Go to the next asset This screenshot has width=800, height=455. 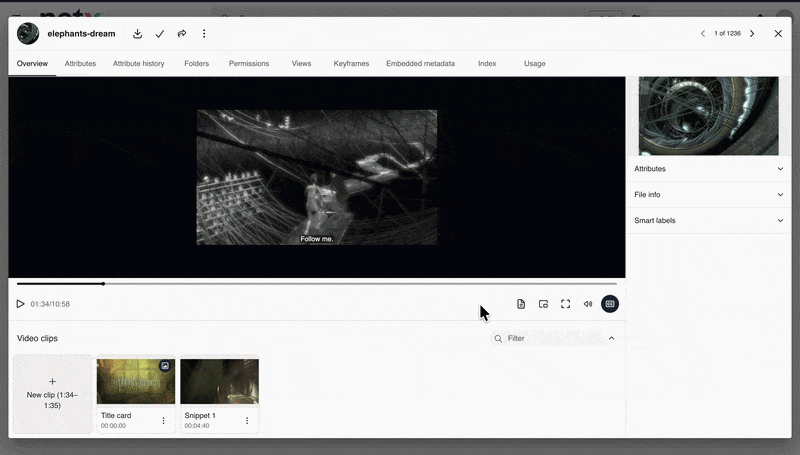752,34
